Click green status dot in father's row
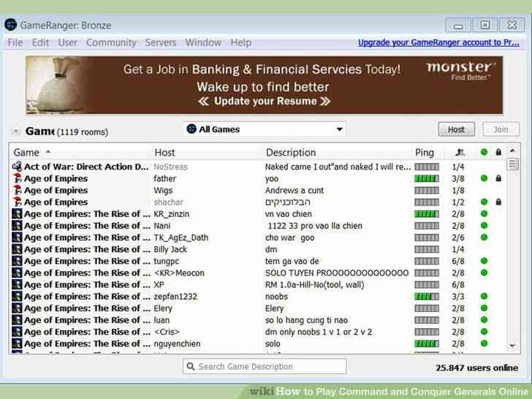This screenshot has width=532, height=399. coord(484,178)
